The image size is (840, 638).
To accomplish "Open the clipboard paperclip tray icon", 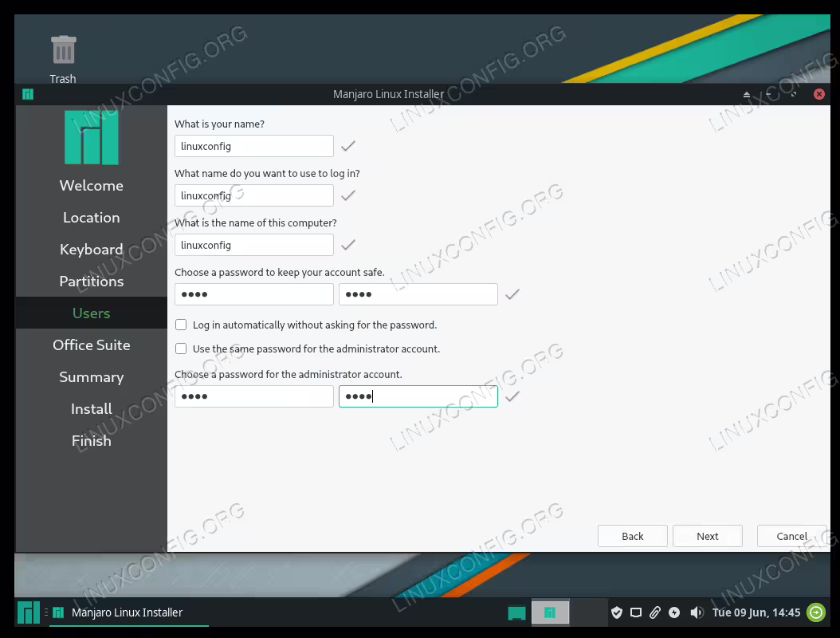I will click(654, 612).
